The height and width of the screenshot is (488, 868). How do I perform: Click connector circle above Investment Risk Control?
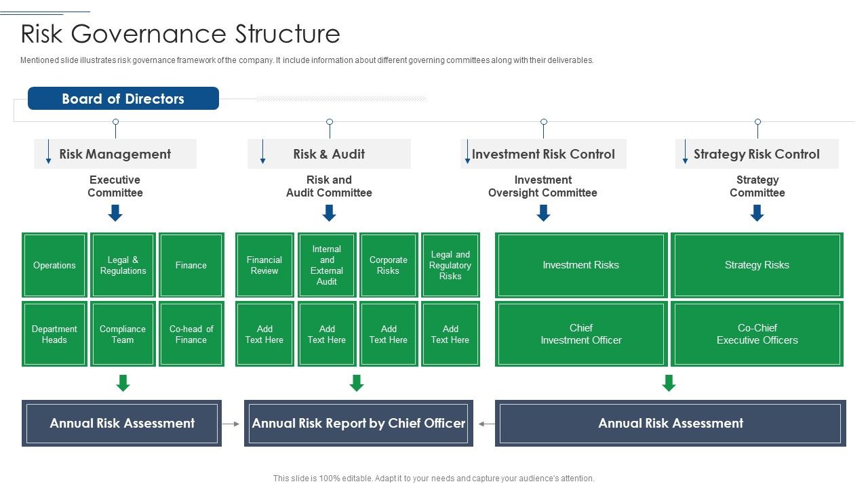tap(543, 122)
